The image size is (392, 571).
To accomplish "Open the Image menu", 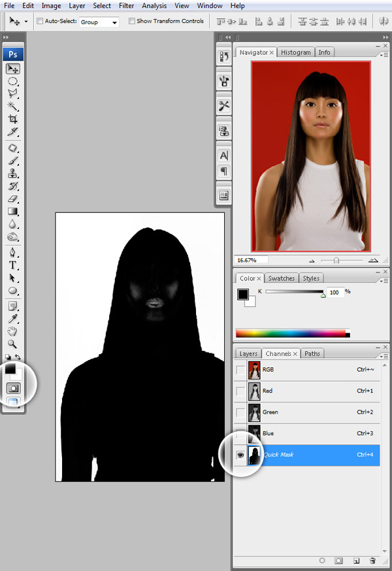I will coord(51,6).
